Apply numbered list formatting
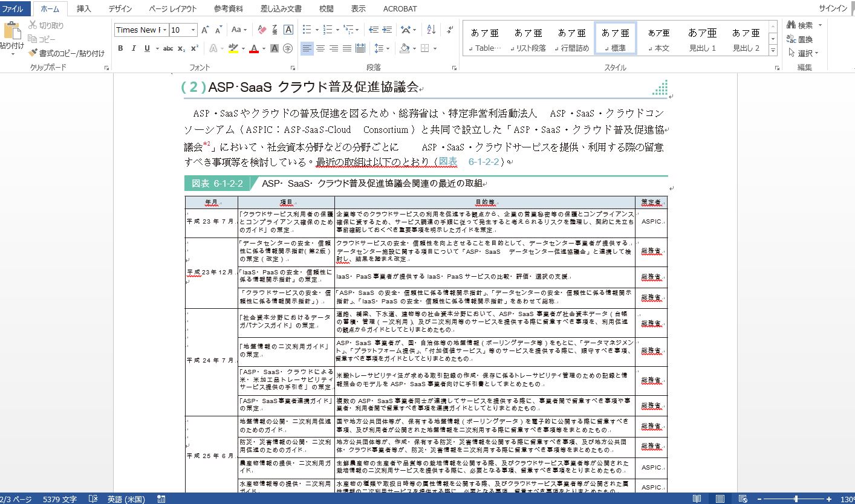The image size is (855, 504). [x=327, y=30]
